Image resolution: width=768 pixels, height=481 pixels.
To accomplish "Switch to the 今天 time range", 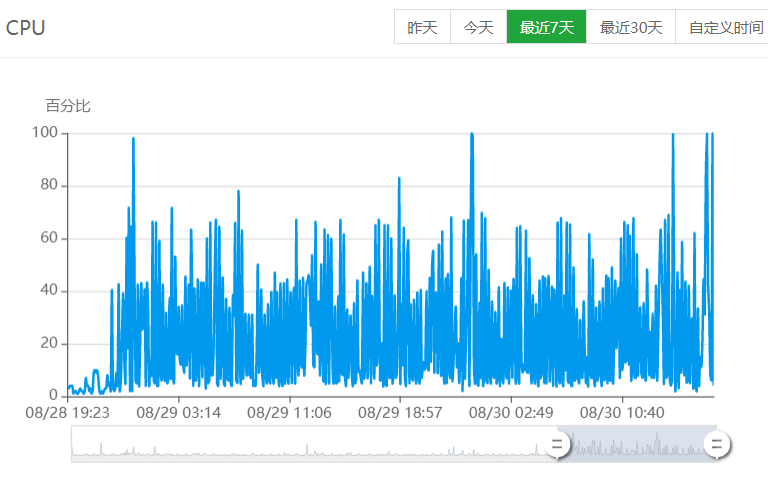I will click(x=479, y=27).
